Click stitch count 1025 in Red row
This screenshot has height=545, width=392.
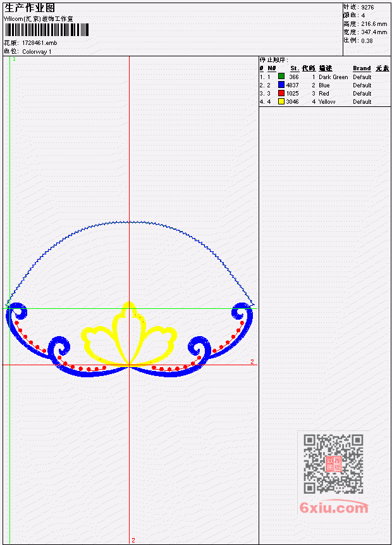[292, 94]
